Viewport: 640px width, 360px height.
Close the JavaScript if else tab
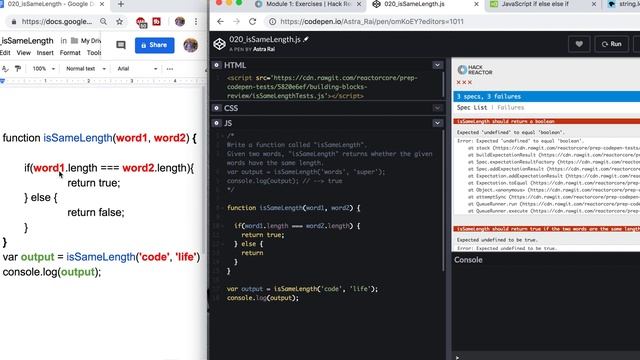click(x=594, y=4)
